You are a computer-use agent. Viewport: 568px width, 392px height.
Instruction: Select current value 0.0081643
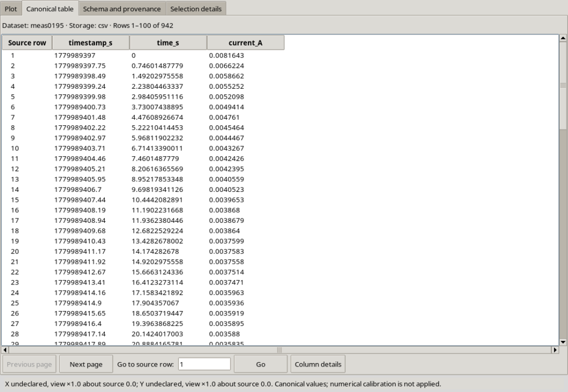226,55
